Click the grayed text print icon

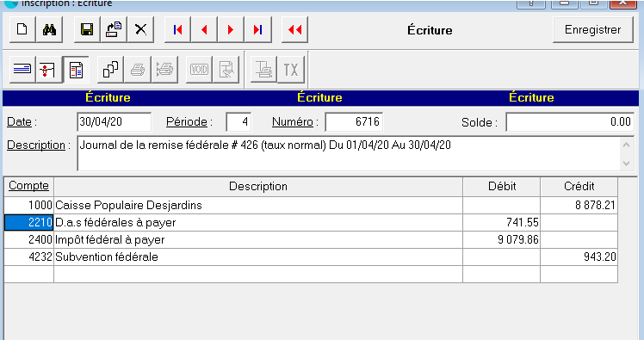(263, 70)
